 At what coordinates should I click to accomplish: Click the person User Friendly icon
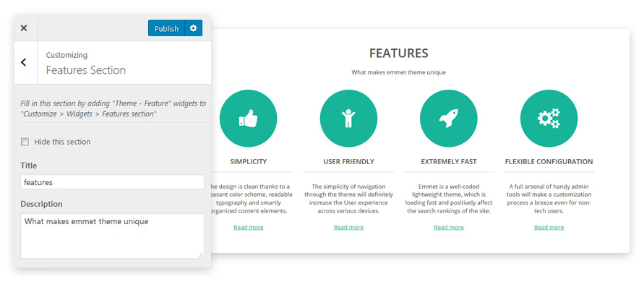(348, 119)
